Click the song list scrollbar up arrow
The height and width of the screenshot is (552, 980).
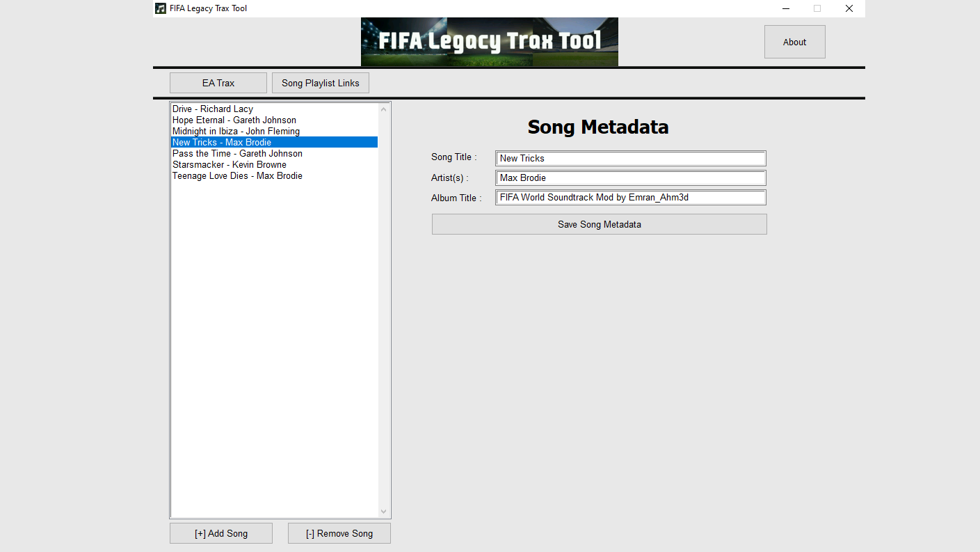tap(383, 109)
